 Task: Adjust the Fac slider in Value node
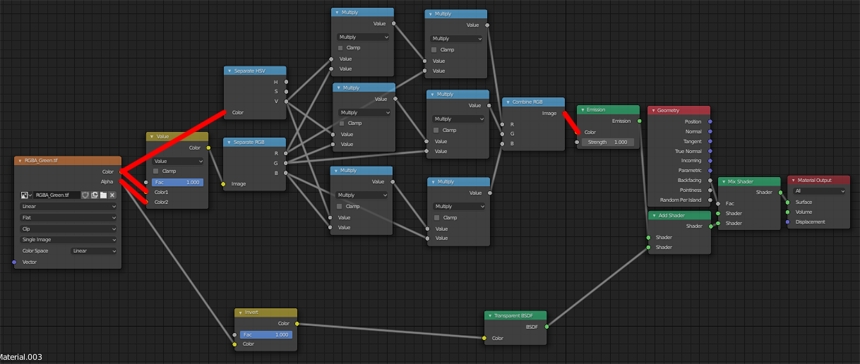tap(177, 182)
